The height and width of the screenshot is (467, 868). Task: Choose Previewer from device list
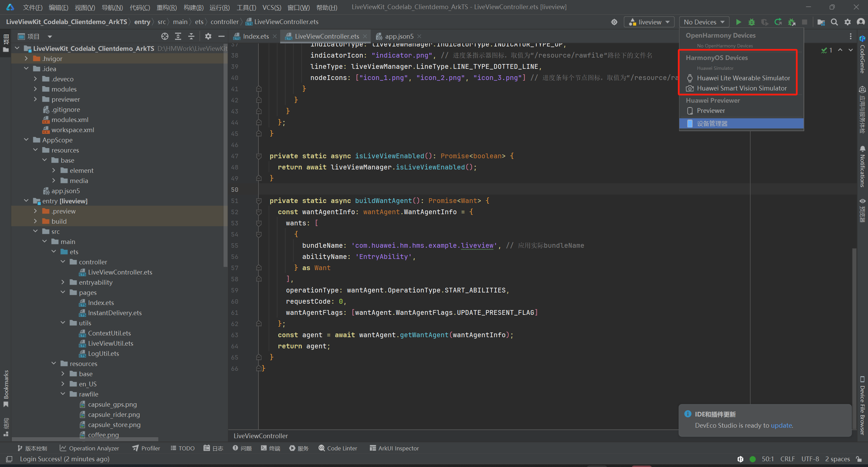coord(741,110)
